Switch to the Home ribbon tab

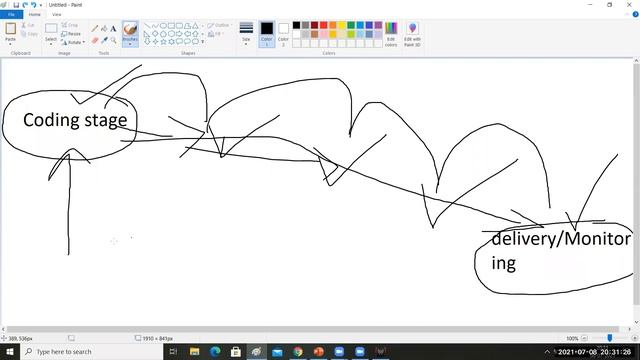tap(35, 14)
